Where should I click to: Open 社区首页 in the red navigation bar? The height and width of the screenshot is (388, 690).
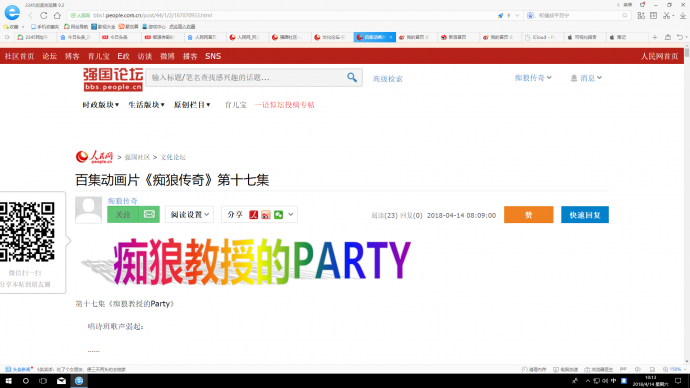(x=19, y=56)
